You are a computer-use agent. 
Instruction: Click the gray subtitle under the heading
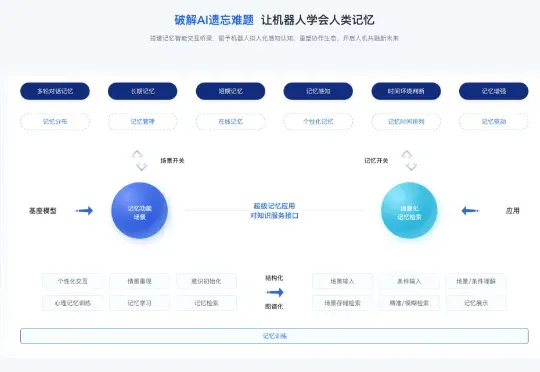click(x=274, y=38)
